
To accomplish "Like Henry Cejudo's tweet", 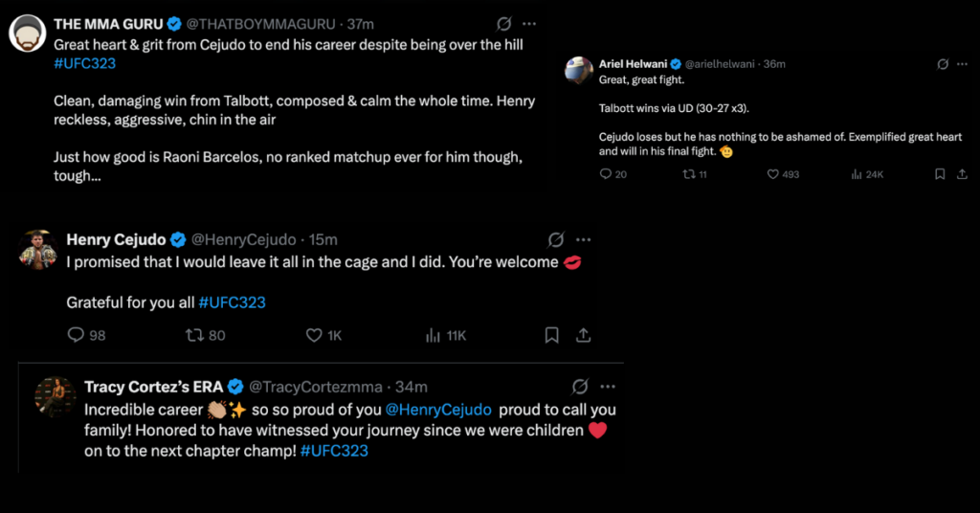I will [313, 335].
